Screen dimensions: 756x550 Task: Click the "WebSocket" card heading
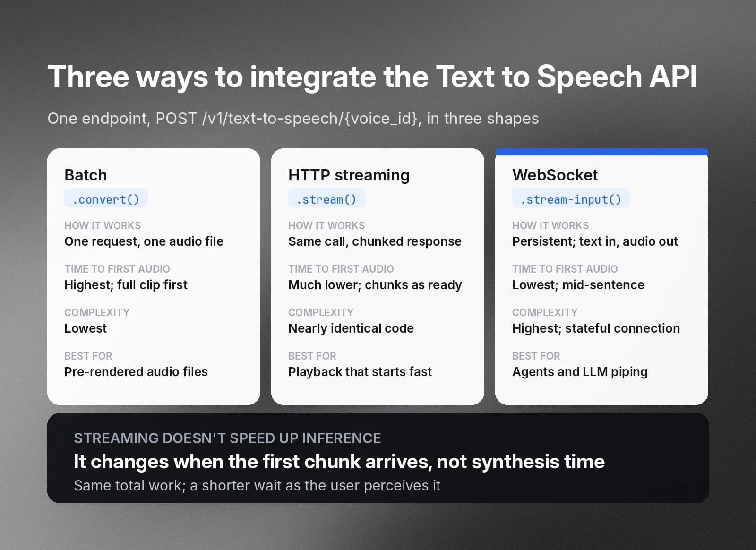point(555,175)
